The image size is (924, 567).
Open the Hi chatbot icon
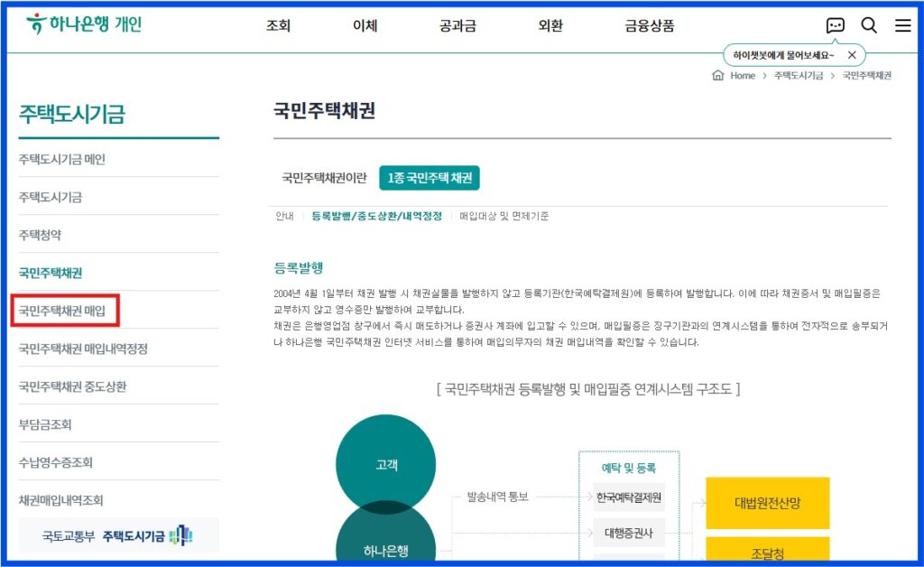pos(835,25)
